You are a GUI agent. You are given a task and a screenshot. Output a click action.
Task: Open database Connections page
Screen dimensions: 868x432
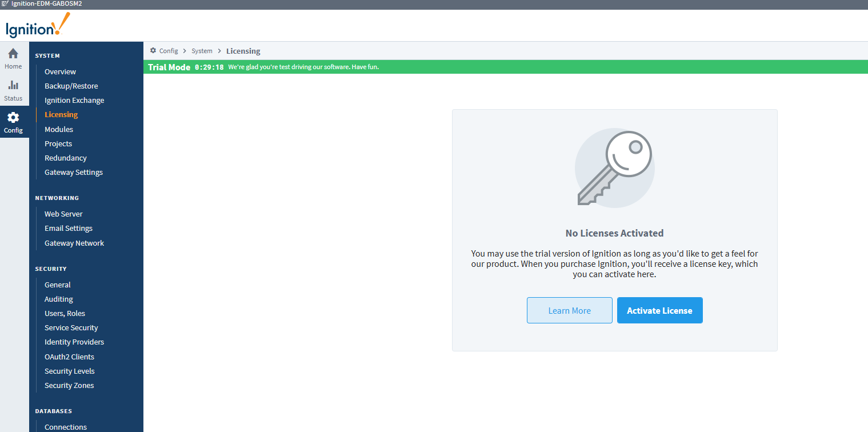pyautogui.click(x=66, y=427)
